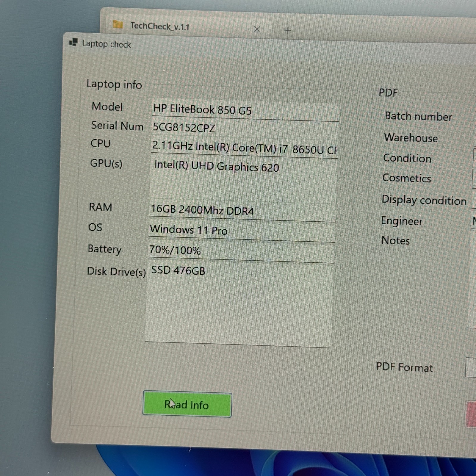Screen dimensions: 476x476
Task: Click the TechCheck_v.1.1 folder icon
Action: pos(118,24)
